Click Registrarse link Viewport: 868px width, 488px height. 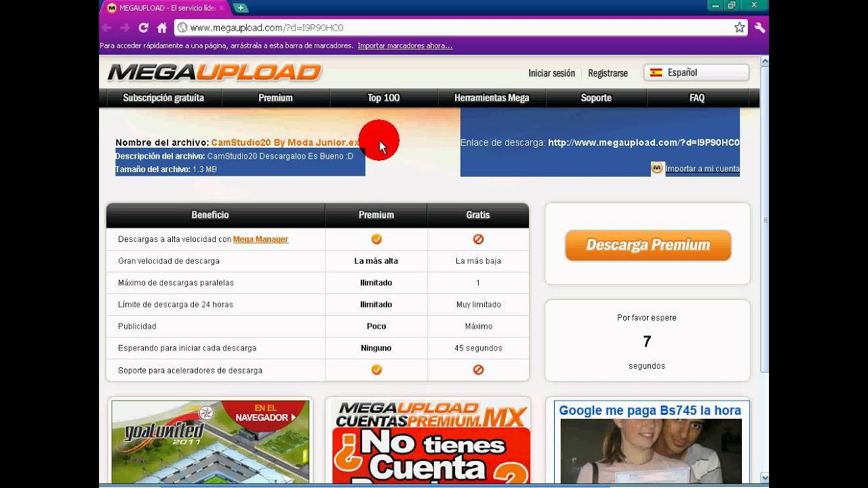608,73
